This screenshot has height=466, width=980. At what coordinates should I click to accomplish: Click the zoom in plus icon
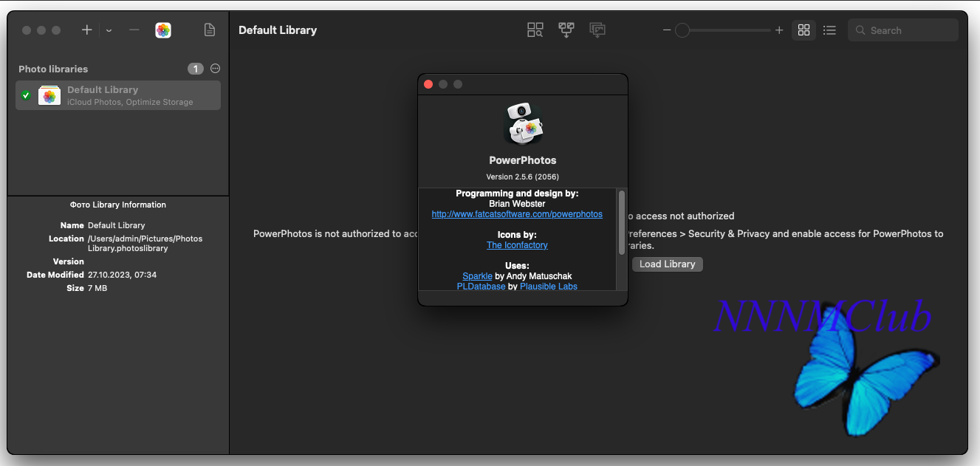pos(779,30)
